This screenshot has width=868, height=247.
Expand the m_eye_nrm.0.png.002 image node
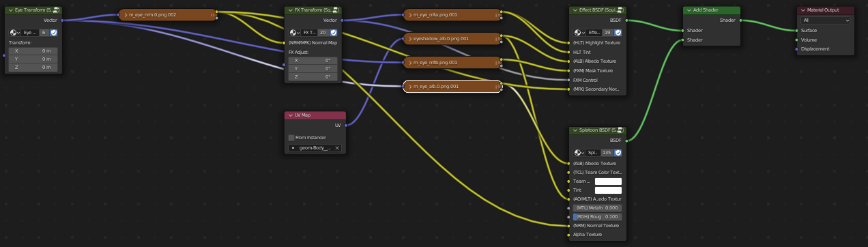(125, 14)
